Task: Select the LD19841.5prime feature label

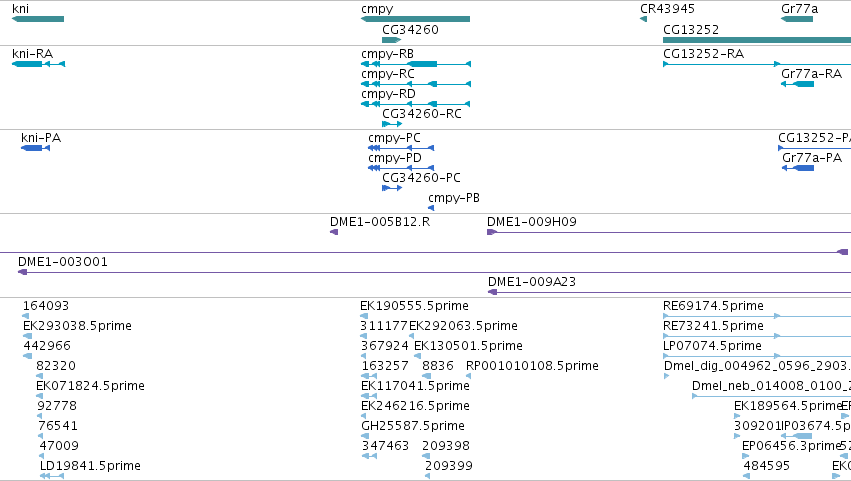Action: pyautogui.click(x=90, y=466)
